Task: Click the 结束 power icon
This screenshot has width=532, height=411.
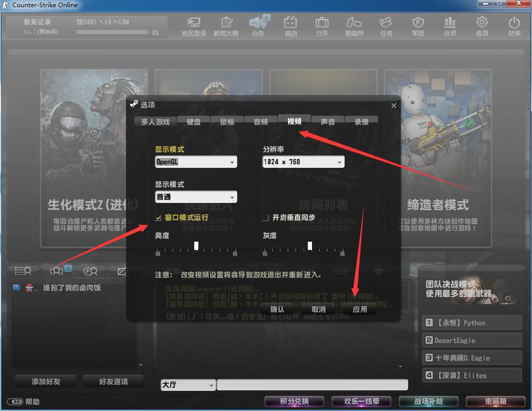Action: coord(514,27)
